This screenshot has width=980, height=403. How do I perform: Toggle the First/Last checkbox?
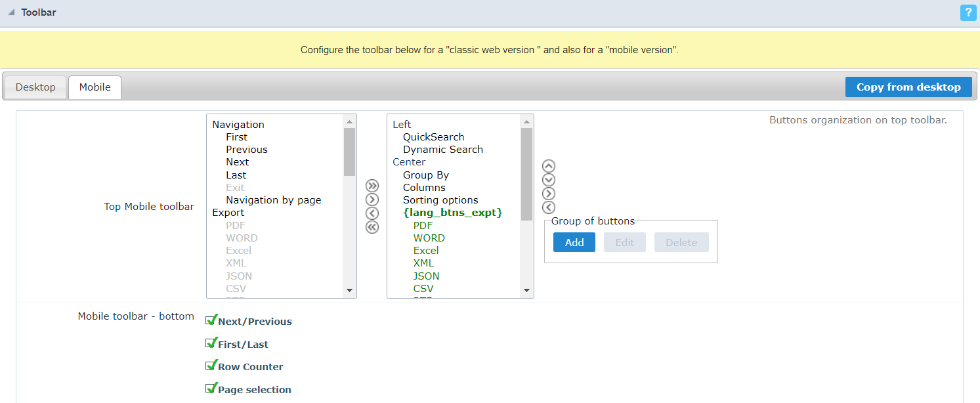coord(211,343)
